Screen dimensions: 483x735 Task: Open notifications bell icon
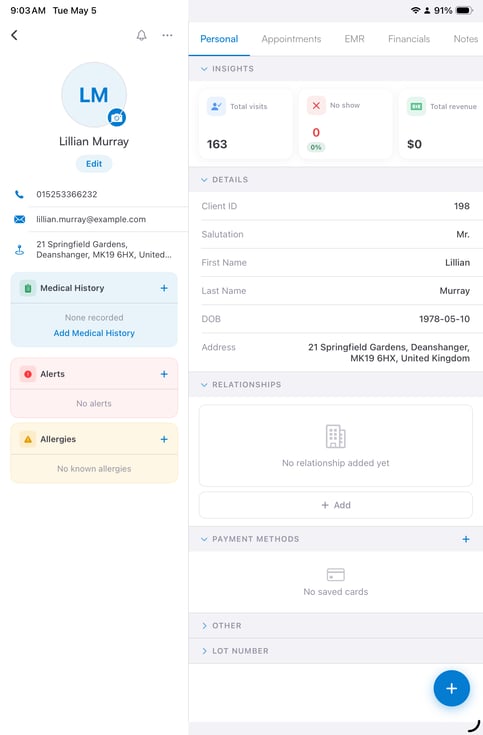point(142,35)
